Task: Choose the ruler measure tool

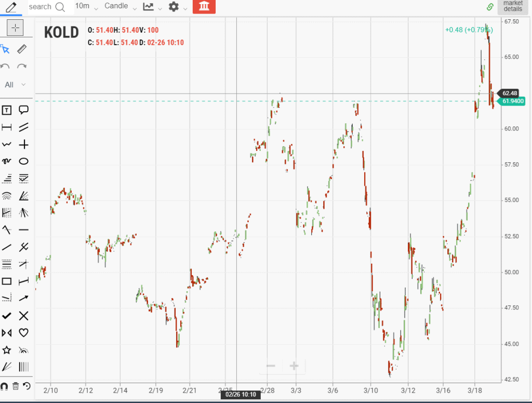Action: [22, 49]
